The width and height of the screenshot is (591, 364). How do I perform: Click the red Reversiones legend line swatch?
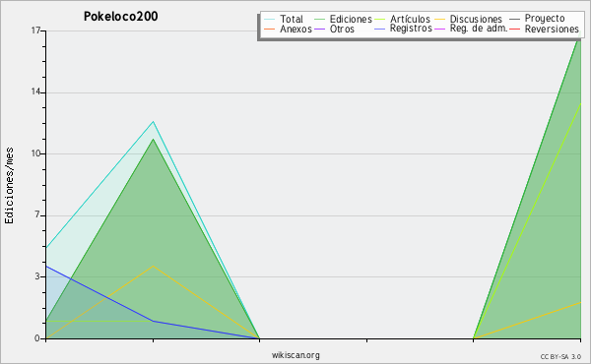coord(514,29)
